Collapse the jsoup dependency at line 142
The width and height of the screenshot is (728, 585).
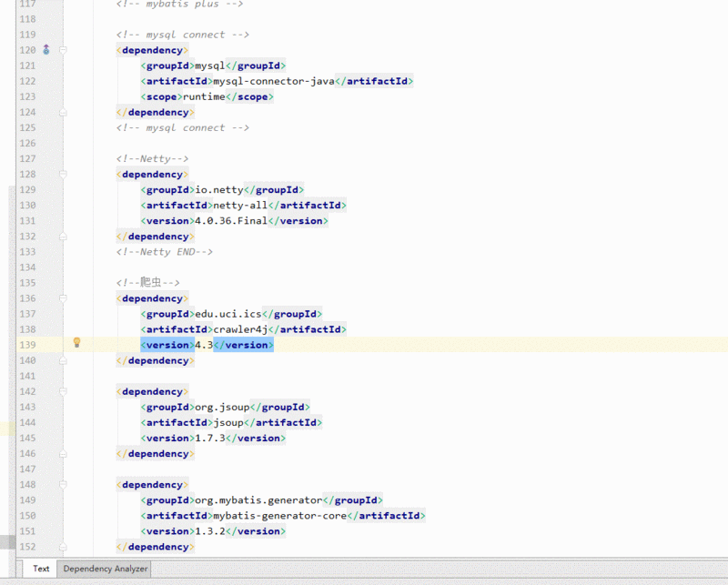tap(63, 391)
